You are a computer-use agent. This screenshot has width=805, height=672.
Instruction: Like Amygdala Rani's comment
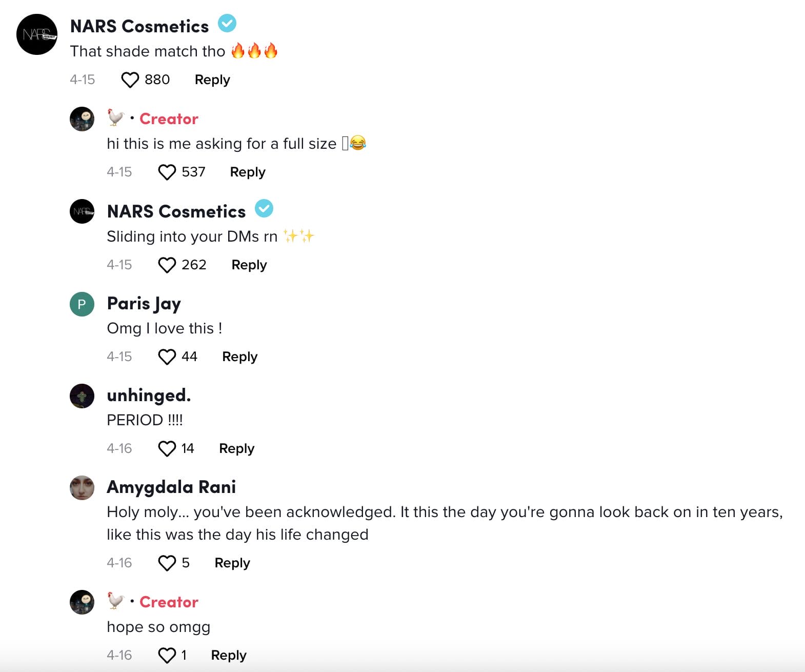[167, 563]
